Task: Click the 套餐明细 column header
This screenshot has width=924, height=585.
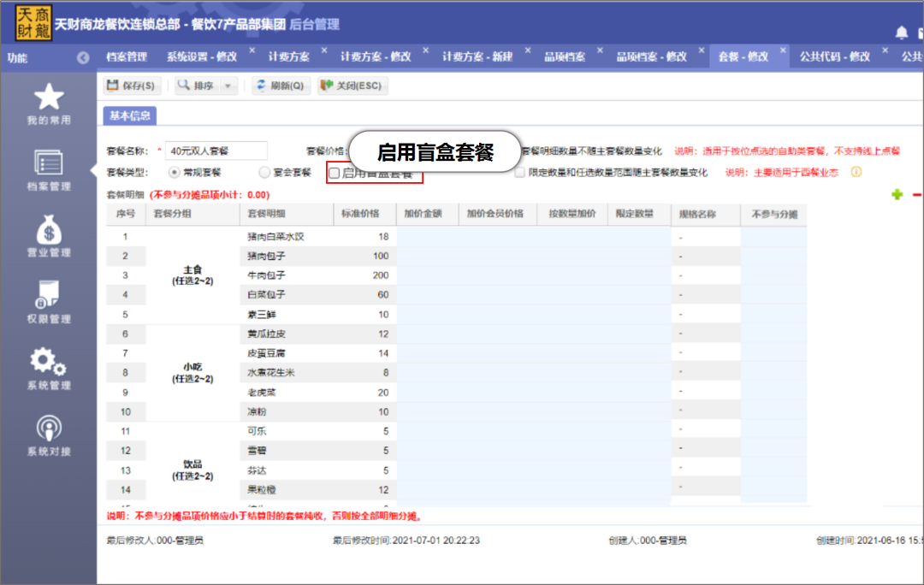Action: coord(287,215)
